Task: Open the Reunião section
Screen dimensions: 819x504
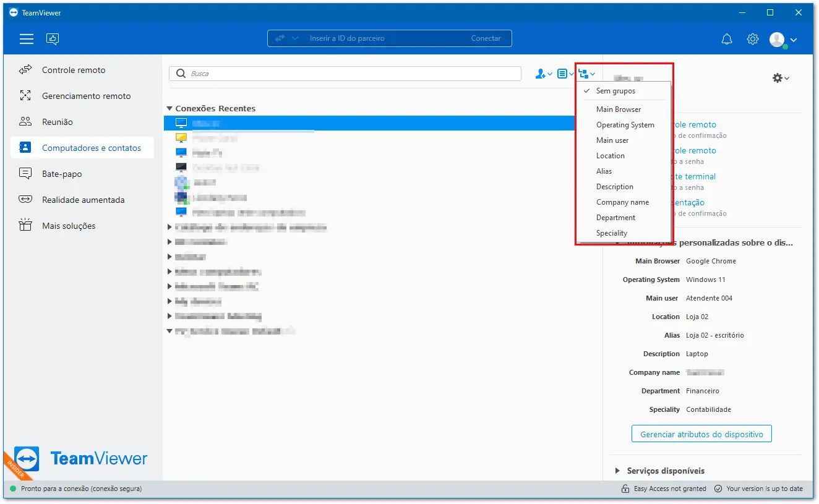Action: click(x=82, y=122)
